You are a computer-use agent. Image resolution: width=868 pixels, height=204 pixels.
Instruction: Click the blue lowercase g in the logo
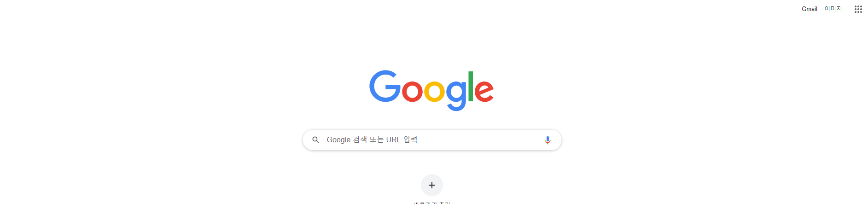pos(456,95)
